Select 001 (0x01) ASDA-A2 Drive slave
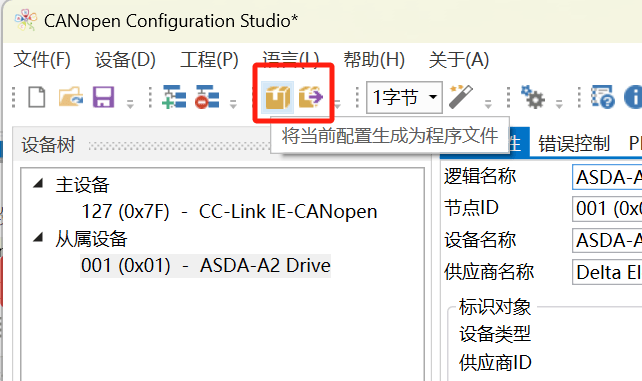Image resolution: width=642 pixels, height=381 pixels. pos(206,266)
